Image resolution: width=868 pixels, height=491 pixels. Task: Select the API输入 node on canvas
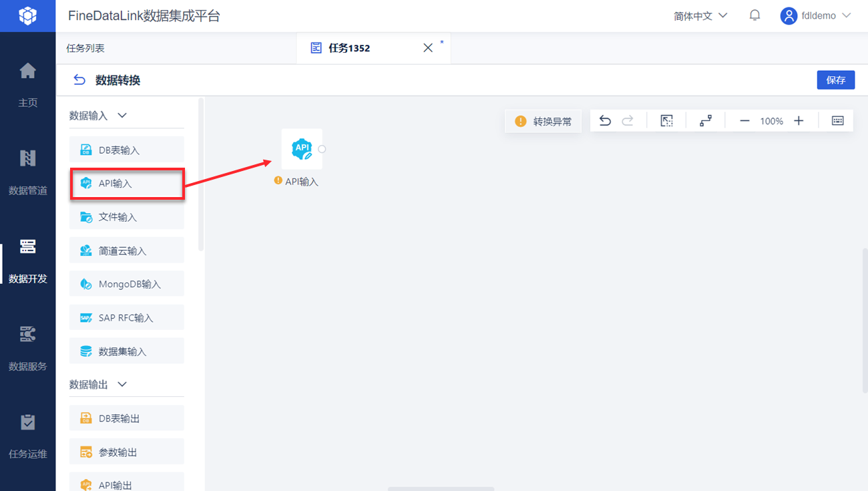point(302,149)
